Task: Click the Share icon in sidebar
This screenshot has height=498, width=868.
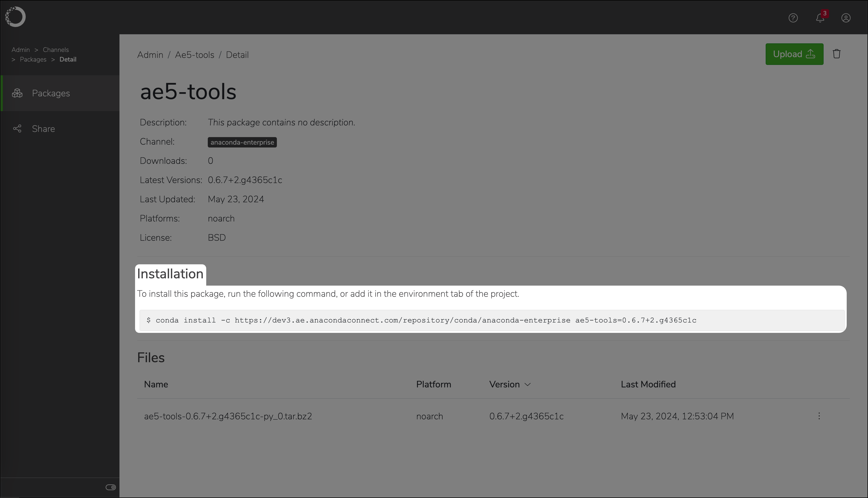Action: 17,129
